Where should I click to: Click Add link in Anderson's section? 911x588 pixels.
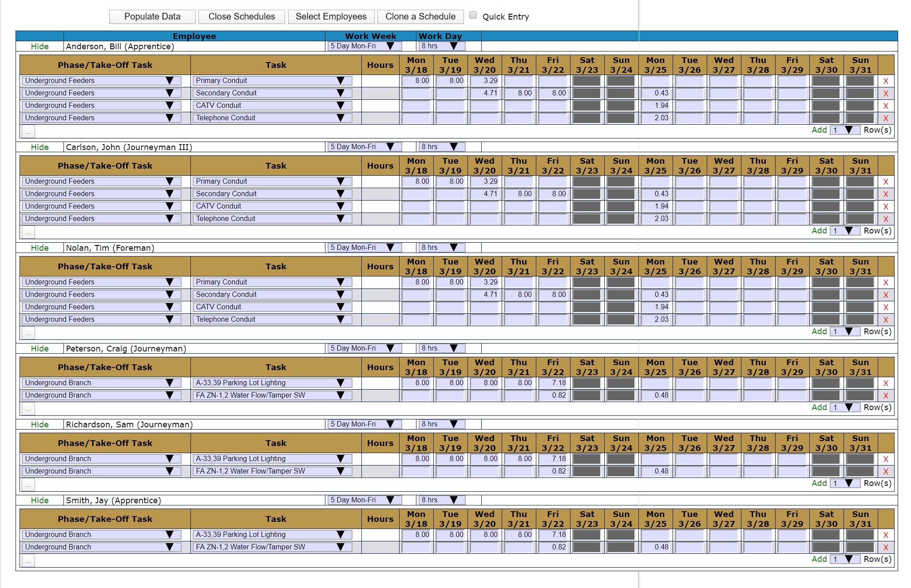(x=819, y=130)
